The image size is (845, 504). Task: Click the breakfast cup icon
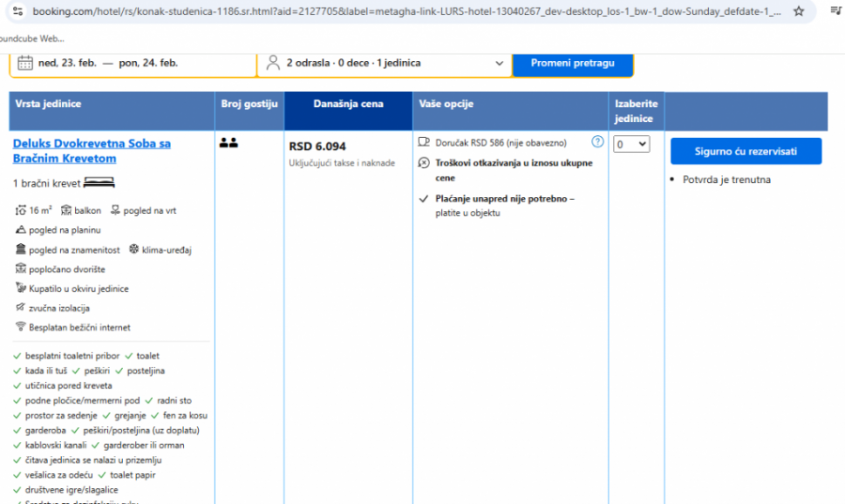click(x=423, y=143)
